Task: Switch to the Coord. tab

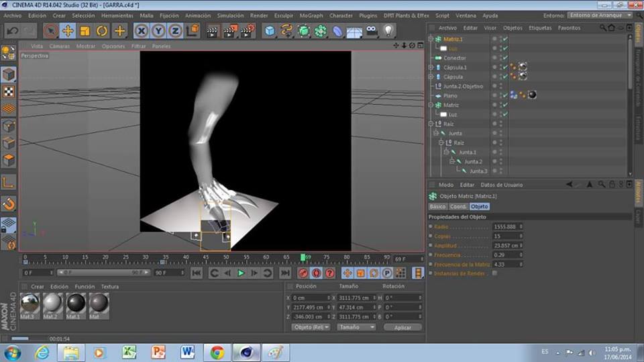Action: coord(458,206)
